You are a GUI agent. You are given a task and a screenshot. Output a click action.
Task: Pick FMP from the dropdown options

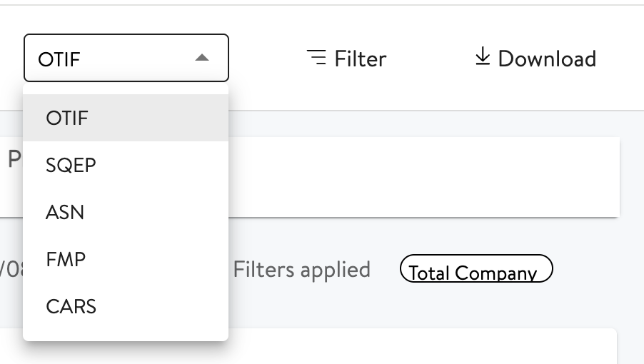[x=66, y=259]
